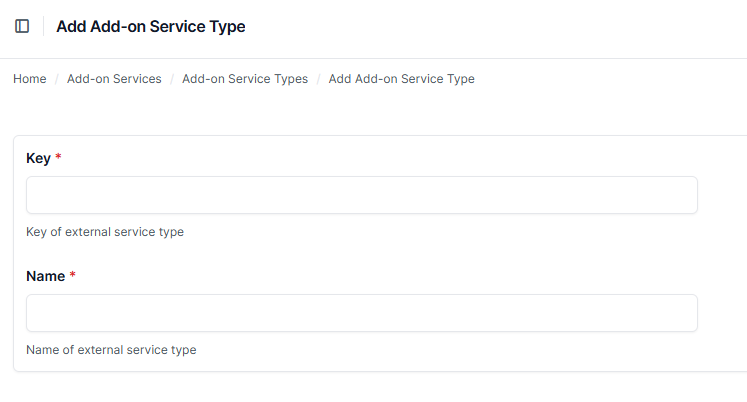The image size is (747, 402).
Task: Click the slash separator after Add-on Service Types
Action: [319, 79]
